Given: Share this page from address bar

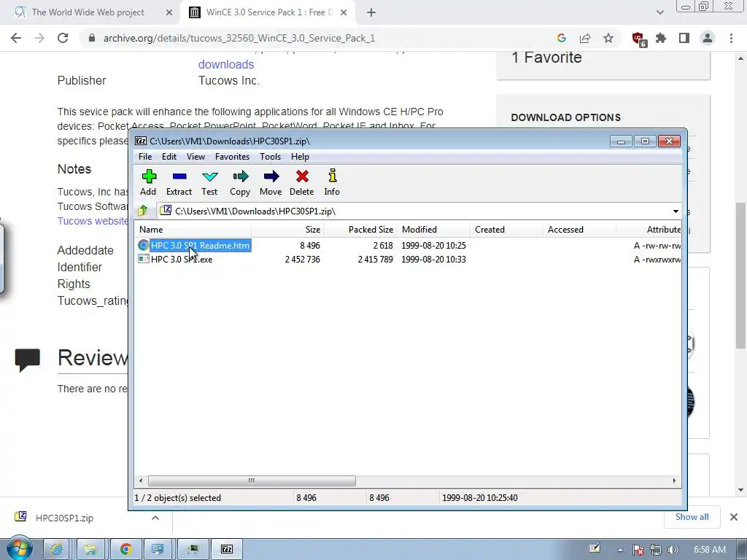Looking at the screenshot, I should click(585, 38).
